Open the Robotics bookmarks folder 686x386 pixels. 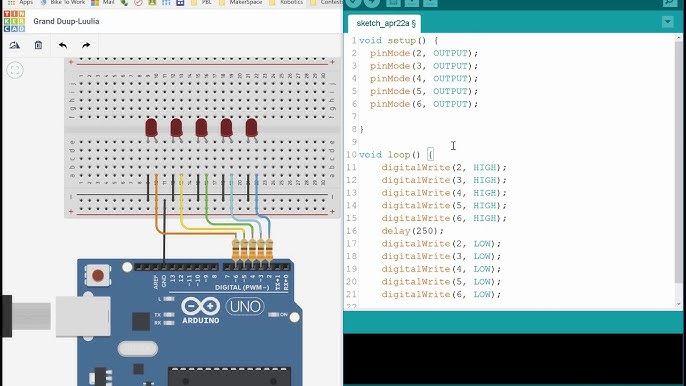(287, 2)
